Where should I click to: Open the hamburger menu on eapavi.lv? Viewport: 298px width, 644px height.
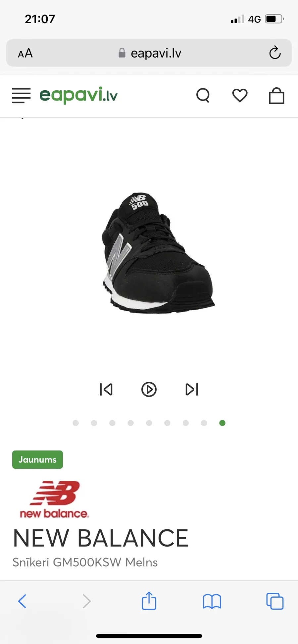(x=21, y=96)
